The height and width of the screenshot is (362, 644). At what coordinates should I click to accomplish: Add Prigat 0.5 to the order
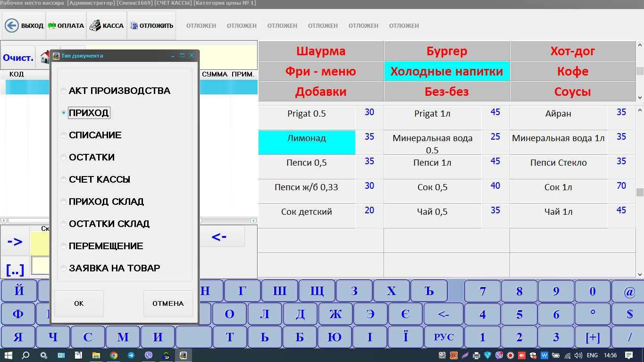point(307,118)
